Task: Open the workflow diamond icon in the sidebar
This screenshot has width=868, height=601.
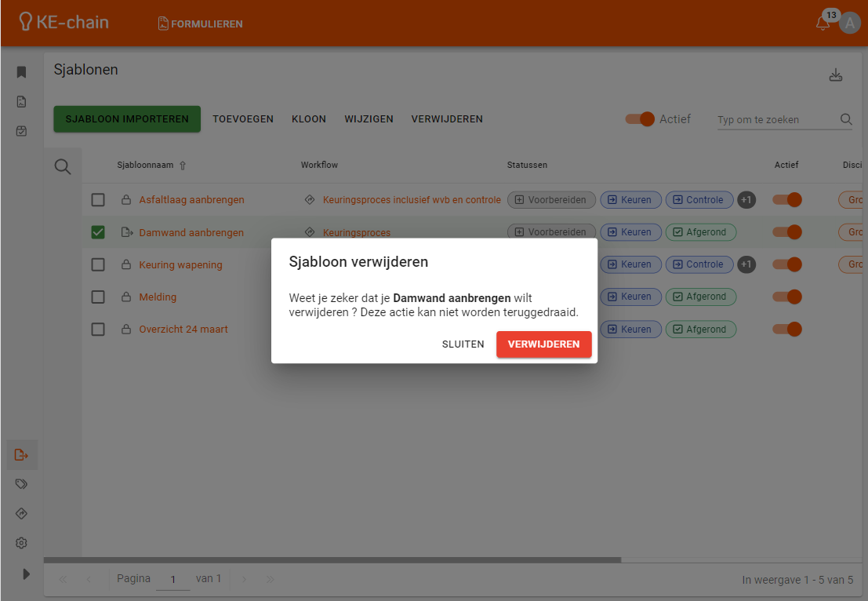Action: tap(22, 514)
